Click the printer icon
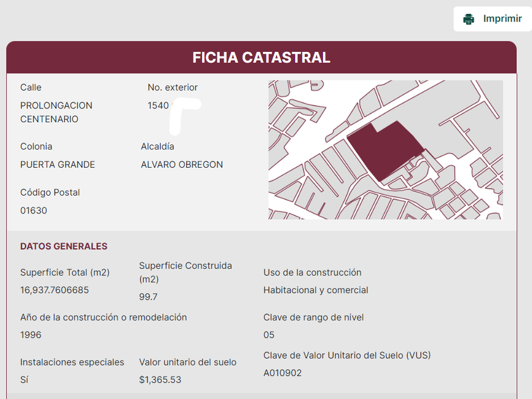 [469, 19]
